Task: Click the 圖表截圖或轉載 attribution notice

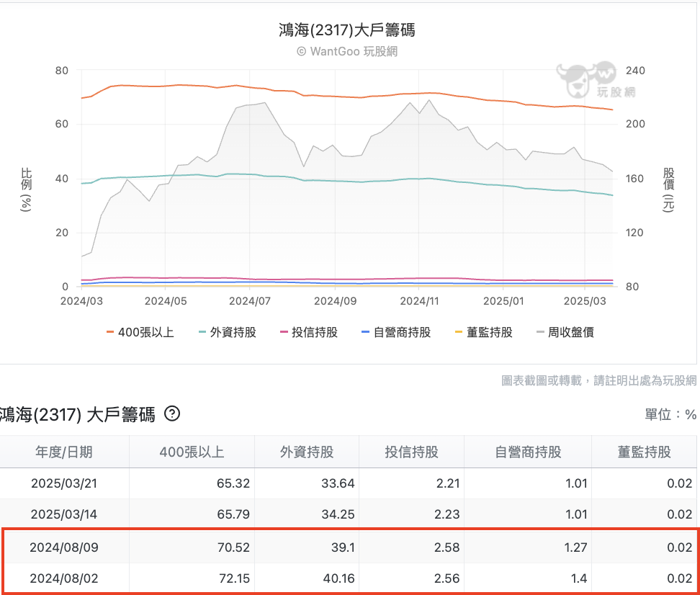Action: pyautogui.click(x=598, y=380)
